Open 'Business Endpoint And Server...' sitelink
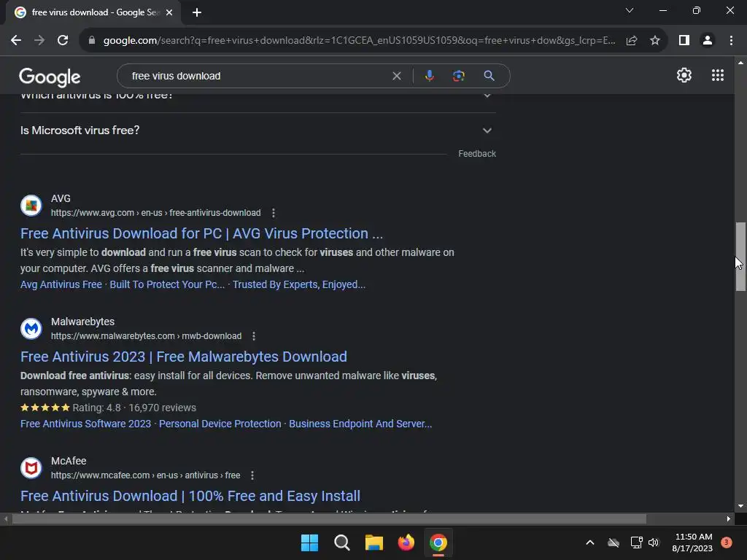 (x=360, y=424)
